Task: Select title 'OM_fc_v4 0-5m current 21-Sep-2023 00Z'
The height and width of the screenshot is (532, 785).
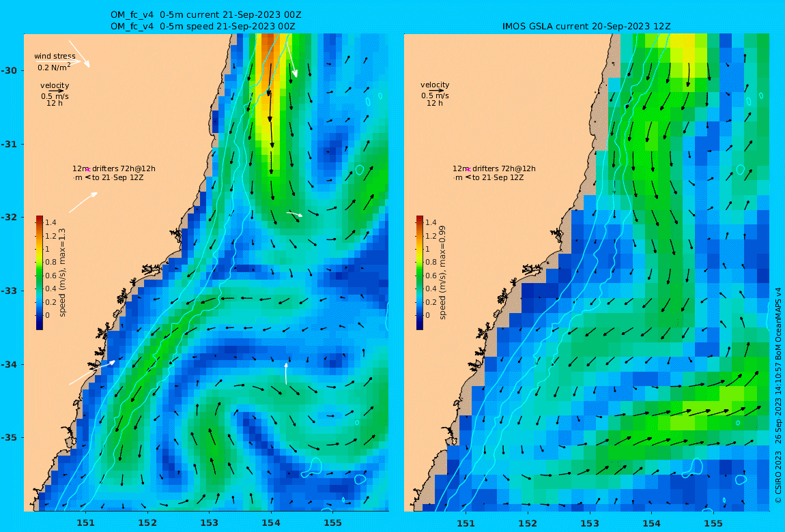Action: pos(205,15)
